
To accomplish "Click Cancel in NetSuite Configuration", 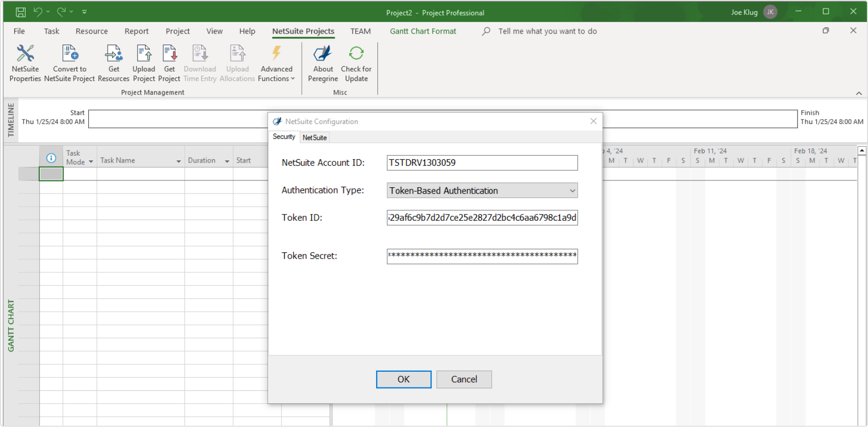I will pos(464,379).
